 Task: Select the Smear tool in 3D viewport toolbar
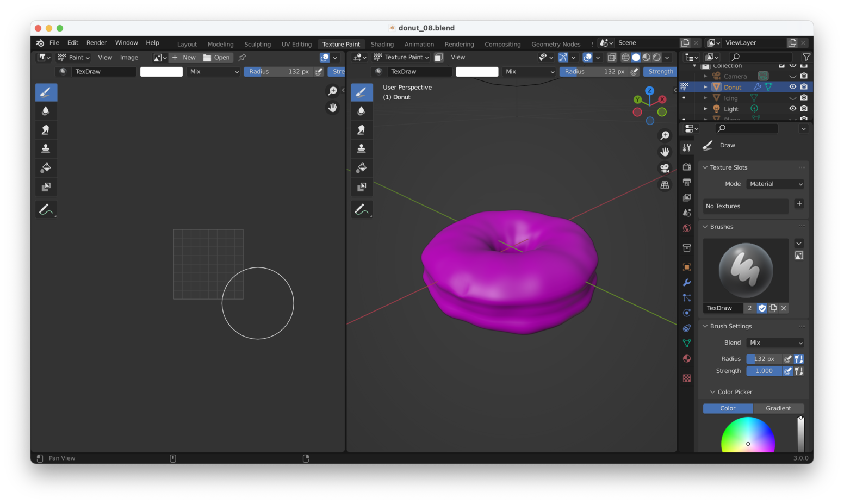click(362, 130)
